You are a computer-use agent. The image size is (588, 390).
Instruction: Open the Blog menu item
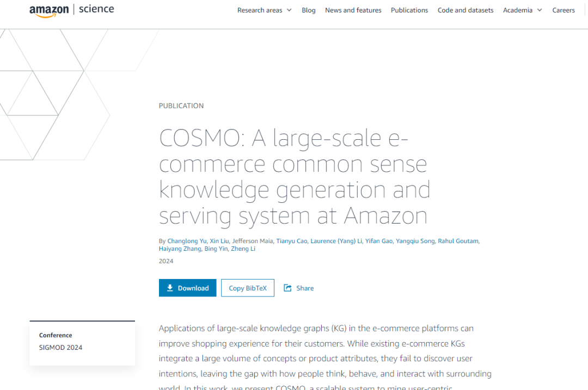pos(308,10)
